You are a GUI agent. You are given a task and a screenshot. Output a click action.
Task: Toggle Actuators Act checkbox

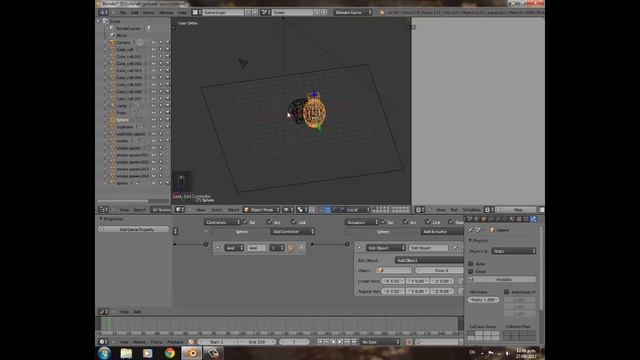tap(405, 222)
